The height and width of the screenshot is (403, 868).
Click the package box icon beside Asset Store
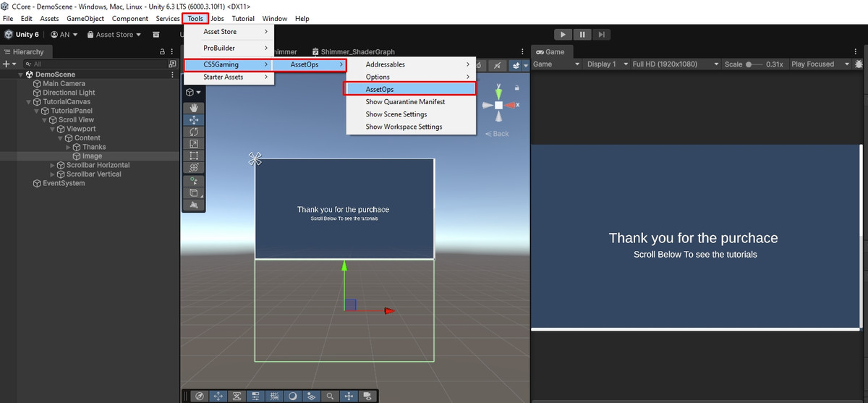(156, 35)
